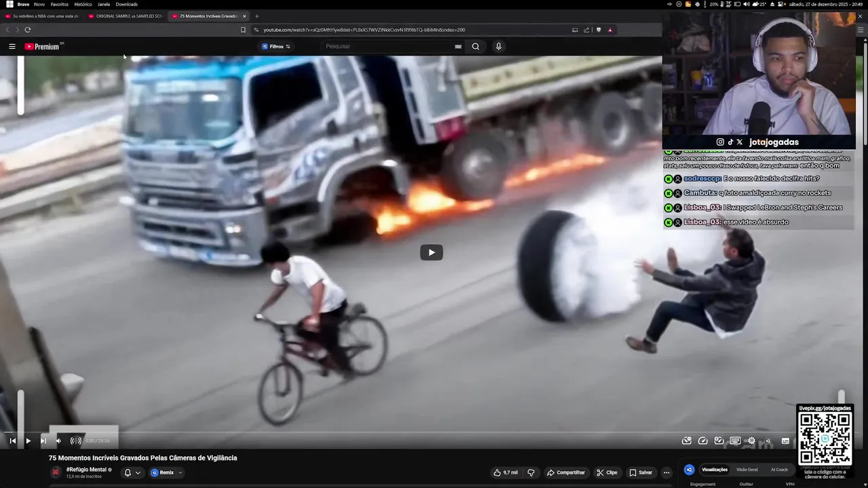
Task: Click the share page icon in address bar
Action: click(x=587, y=30)
